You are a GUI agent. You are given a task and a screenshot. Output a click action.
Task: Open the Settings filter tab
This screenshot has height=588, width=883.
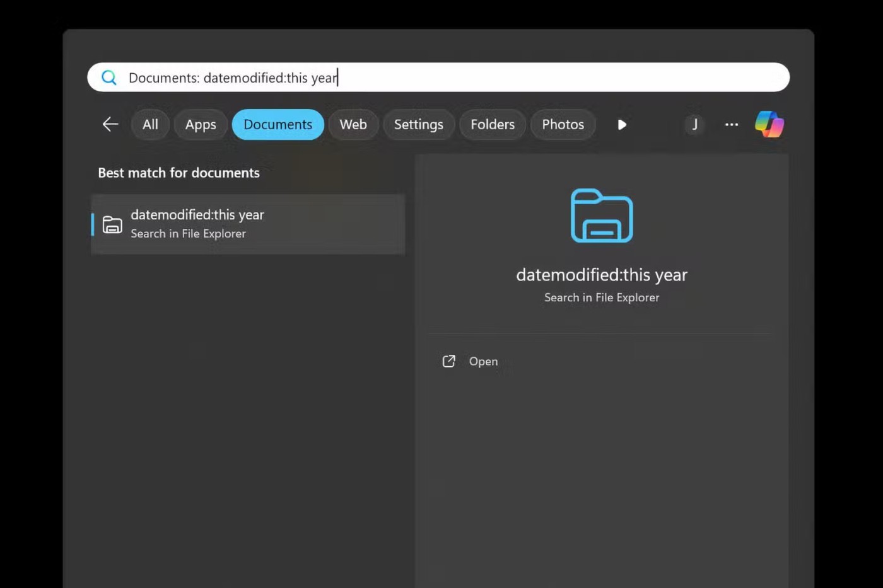(418, 125)
